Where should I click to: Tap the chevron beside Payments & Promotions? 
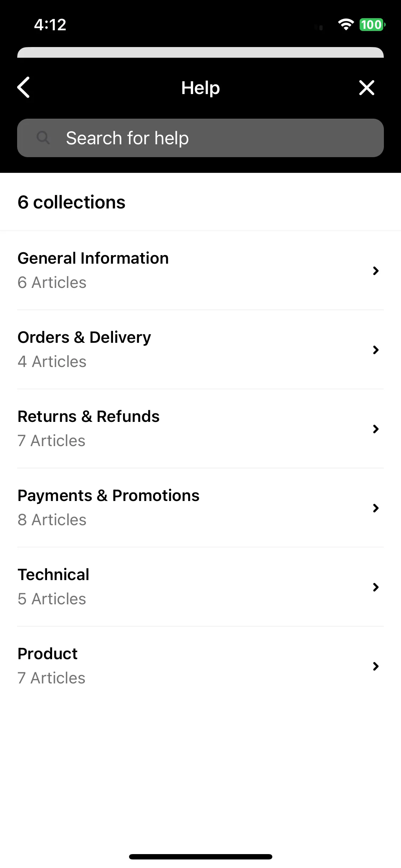click(x=376, y=508)
